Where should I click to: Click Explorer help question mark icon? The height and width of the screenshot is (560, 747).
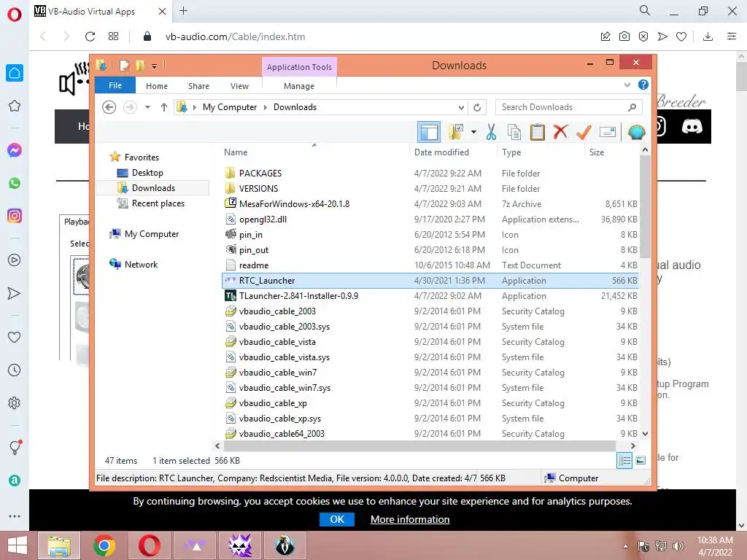(x=643, y=85)
